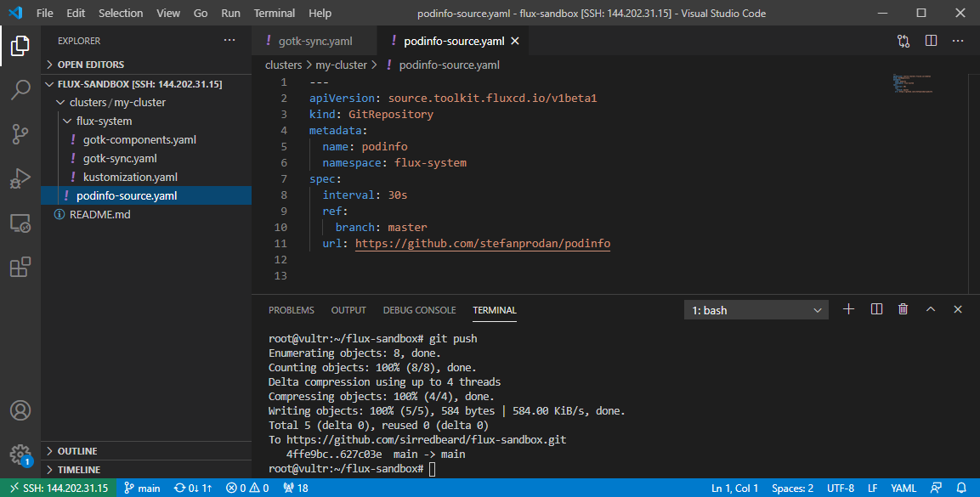The image size is (980, 497).
Task: Open the Manage gear icon
Action: 20,455
